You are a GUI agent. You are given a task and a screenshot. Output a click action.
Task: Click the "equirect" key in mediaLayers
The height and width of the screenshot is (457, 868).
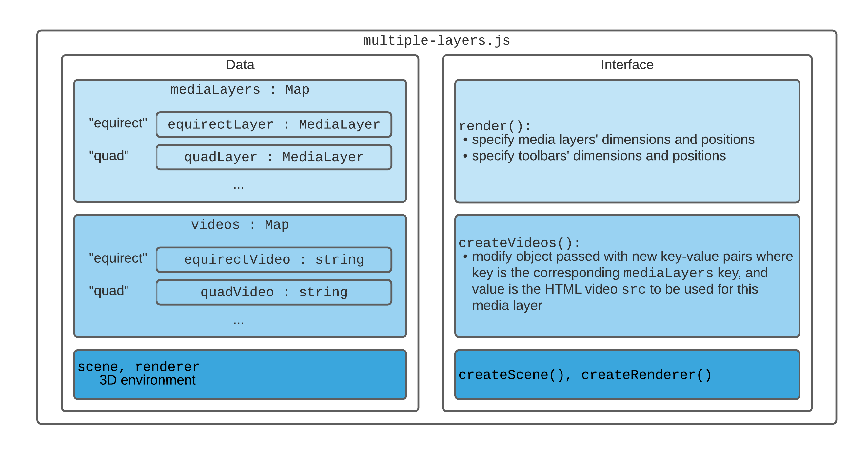pyautogui.click(x=118, y=123)
